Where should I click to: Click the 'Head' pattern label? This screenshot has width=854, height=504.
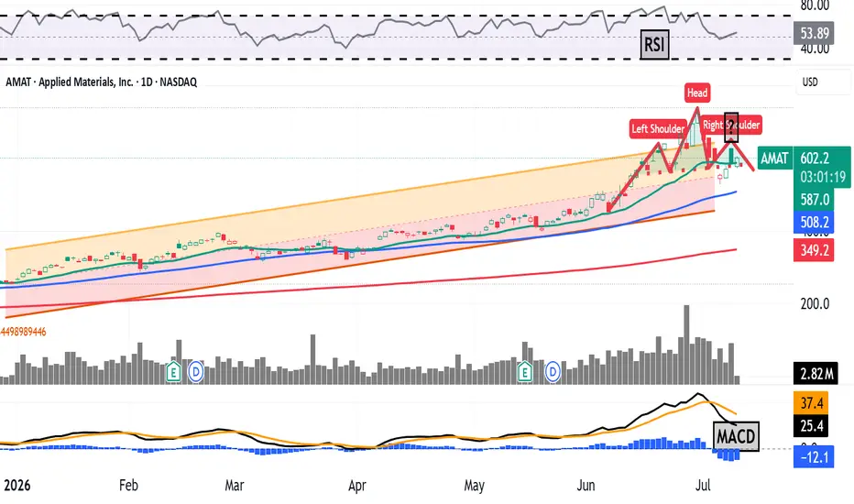(x=697, y=93)
